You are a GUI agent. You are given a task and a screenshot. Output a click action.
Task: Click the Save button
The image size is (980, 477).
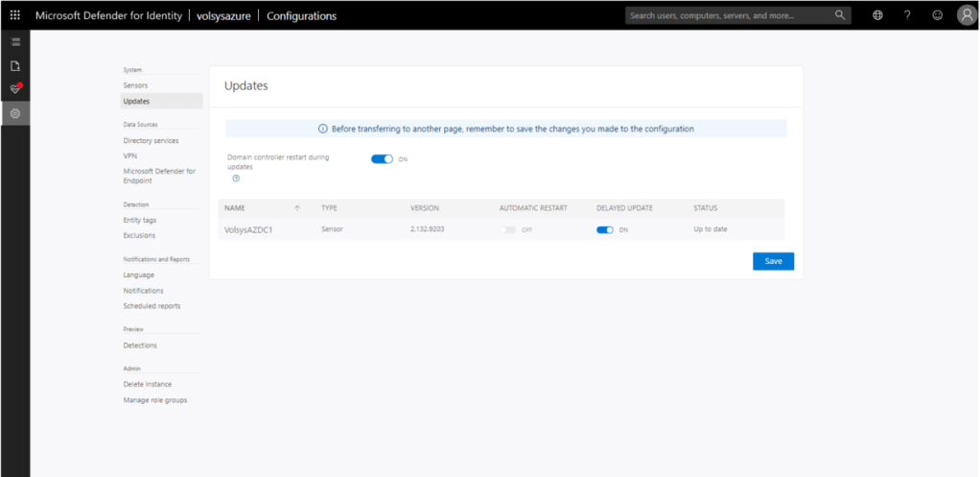773,261
